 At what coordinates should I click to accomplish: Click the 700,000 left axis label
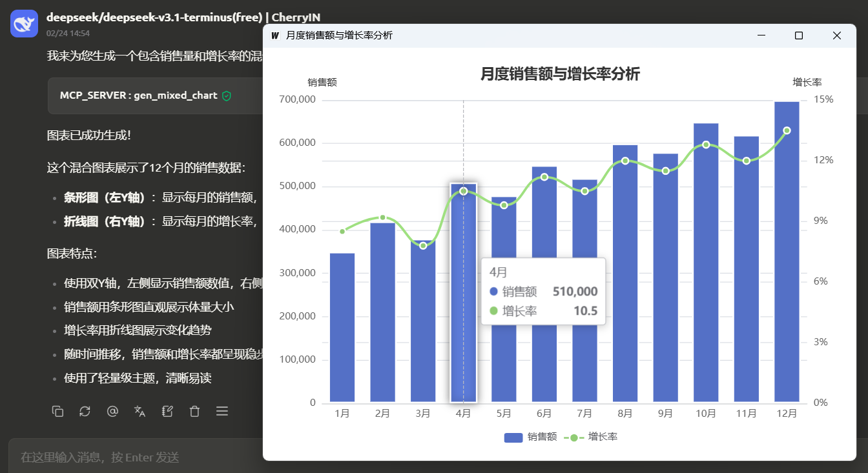(x=298, y=99)
